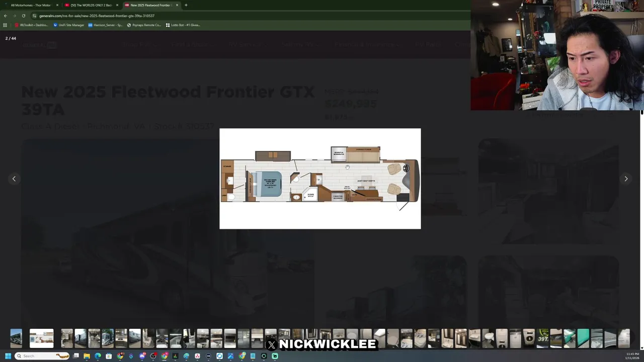Switch to All Motorhomes - Thor Motor tab
Image resolution: width=644 pixels, height=362 pixels.
tap(31, 5)
